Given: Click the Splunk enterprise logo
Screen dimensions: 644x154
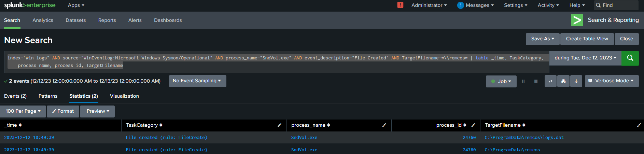Looking at the screenshot, I should pos(30,5).
